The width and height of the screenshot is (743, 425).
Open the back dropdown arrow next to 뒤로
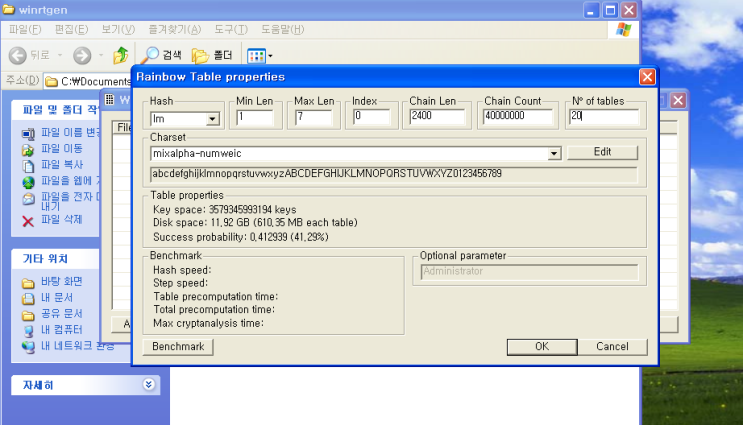[x=60, y=55]
